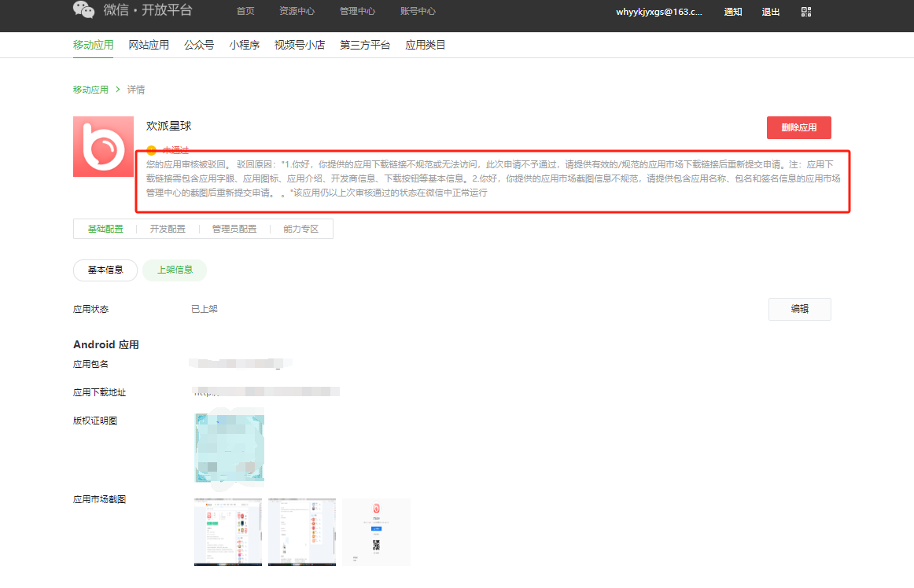Image resolution: width=914 pixels, height=588 pixels.
Task: Open 通知 notifications link
Action: [733, 12]
